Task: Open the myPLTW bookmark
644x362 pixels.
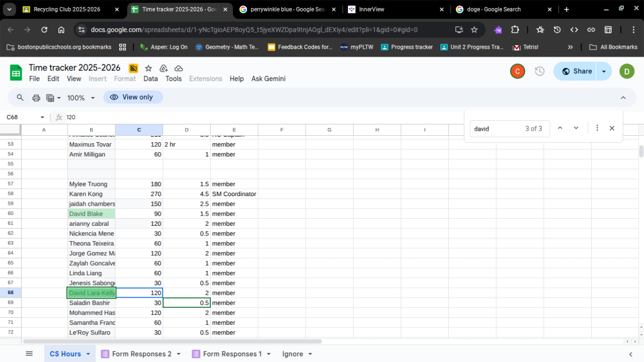Action: (x=356, y=47)
